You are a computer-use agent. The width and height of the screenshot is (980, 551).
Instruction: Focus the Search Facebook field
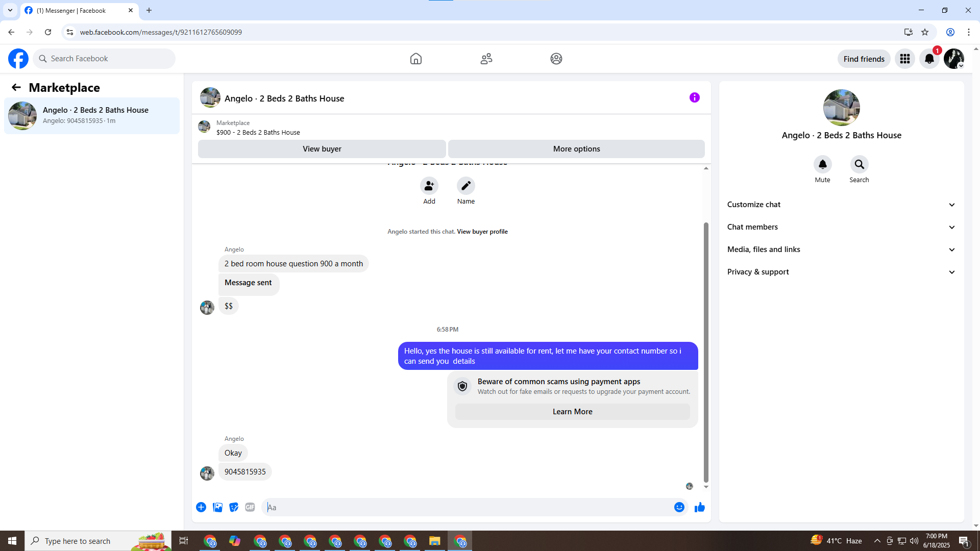click(104, 59)
